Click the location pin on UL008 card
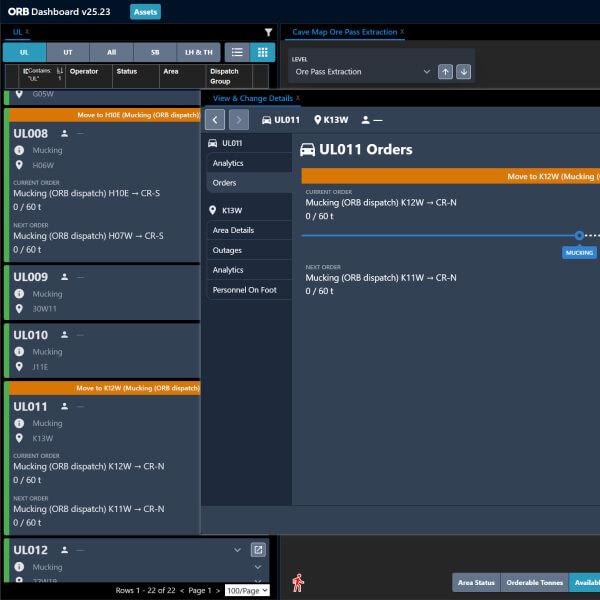This screenshot has height=600, width=600. [19, 165]
